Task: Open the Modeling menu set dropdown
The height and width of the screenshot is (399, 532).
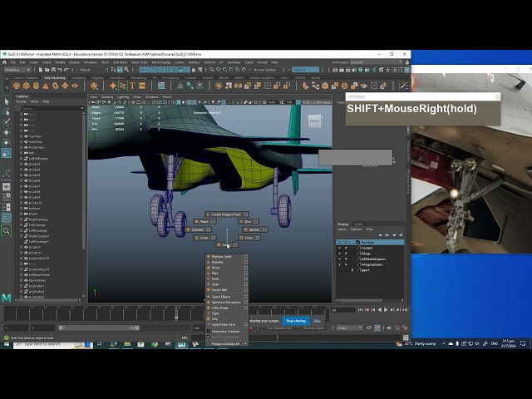Action: pos(17,70)
